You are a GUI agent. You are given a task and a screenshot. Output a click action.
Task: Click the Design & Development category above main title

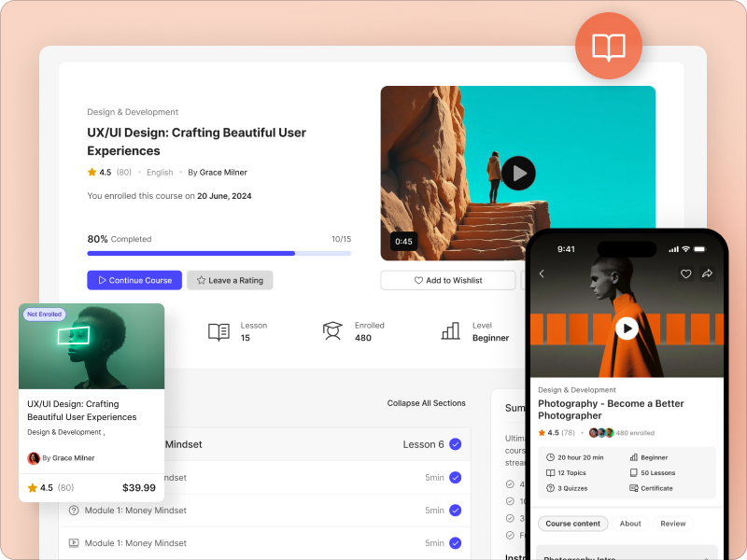(133, 112)
